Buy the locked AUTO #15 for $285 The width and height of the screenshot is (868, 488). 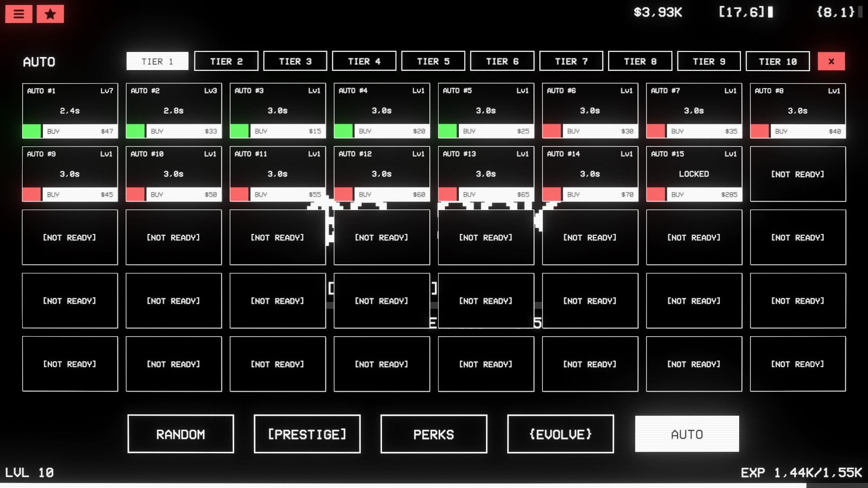click(x=703, y=194)
